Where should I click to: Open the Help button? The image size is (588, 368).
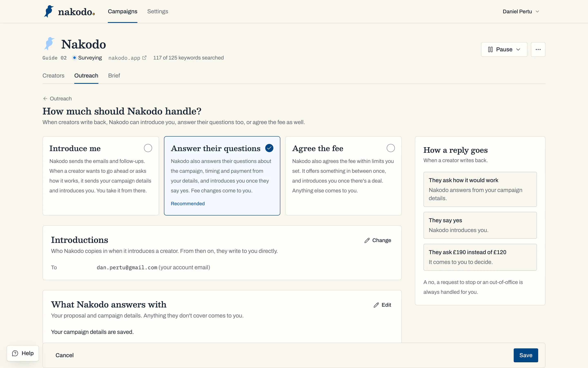23,353
